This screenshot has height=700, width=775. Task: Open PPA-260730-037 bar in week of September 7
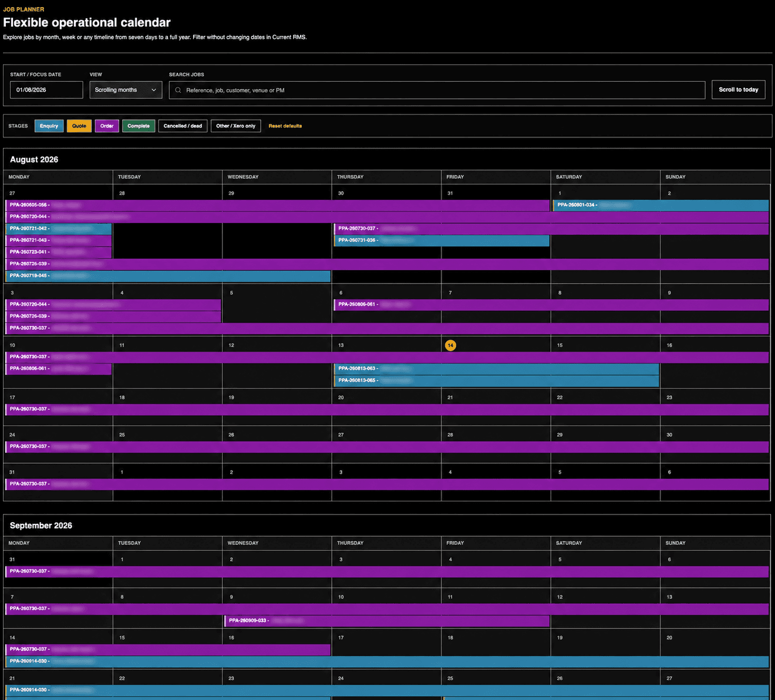387,608
